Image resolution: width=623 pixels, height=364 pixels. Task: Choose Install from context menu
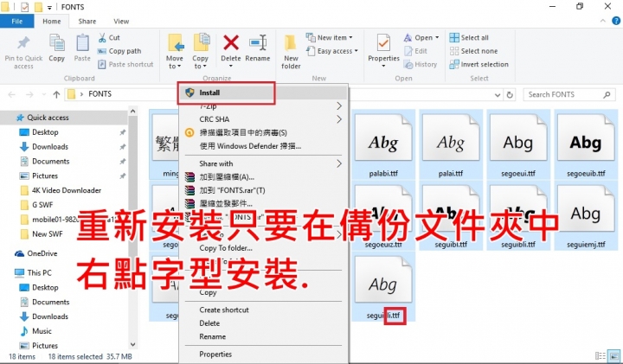coord(263,93)
